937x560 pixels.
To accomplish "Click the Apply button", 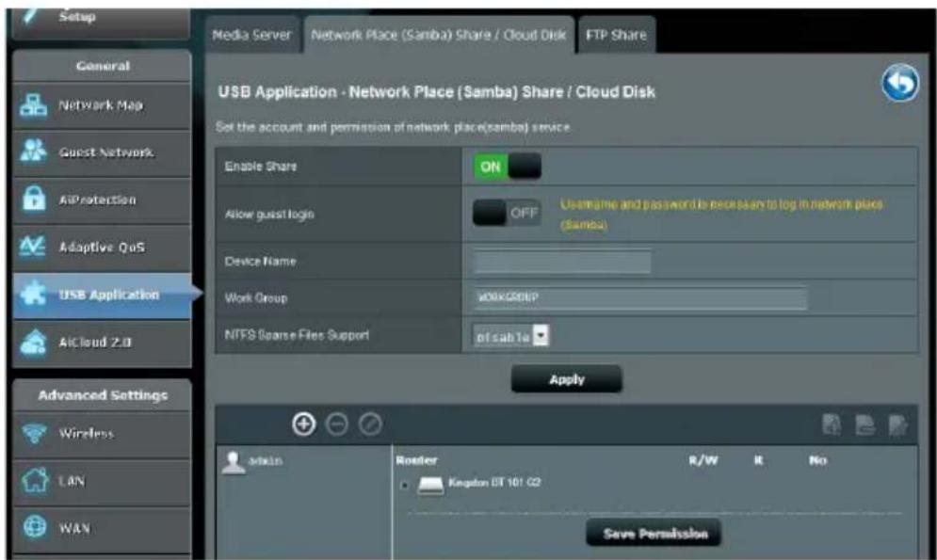I will point(567,379).
